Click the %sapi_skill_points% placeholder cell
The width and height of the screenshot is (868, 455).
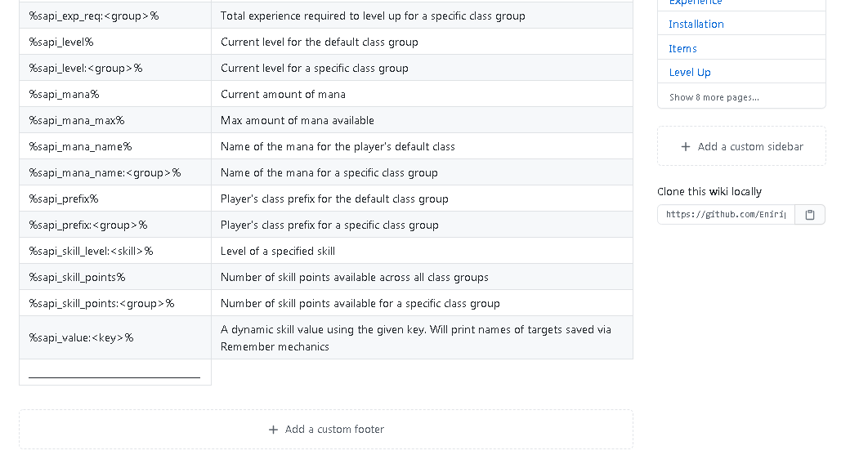coord(77,277)
